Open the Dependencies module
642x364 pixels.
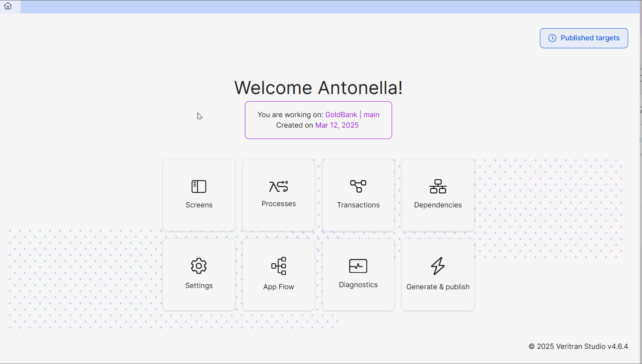pyautogui.click(x=438, y=195)
